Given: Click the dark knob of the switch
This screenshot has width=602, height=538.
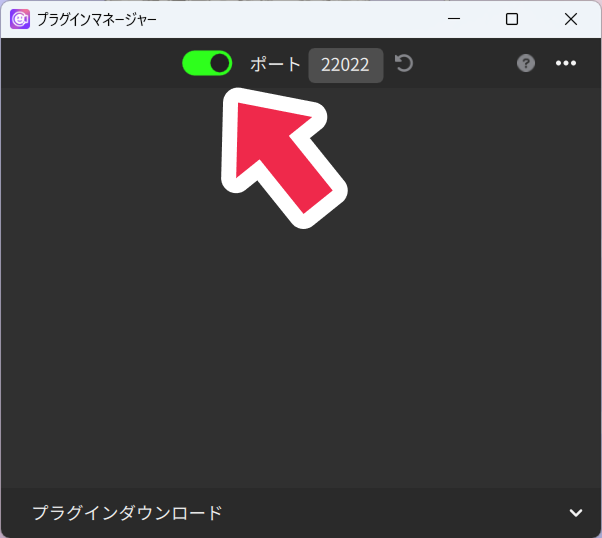Looking at the screenshot, I should pyautogui.click(x=219, y=63).
